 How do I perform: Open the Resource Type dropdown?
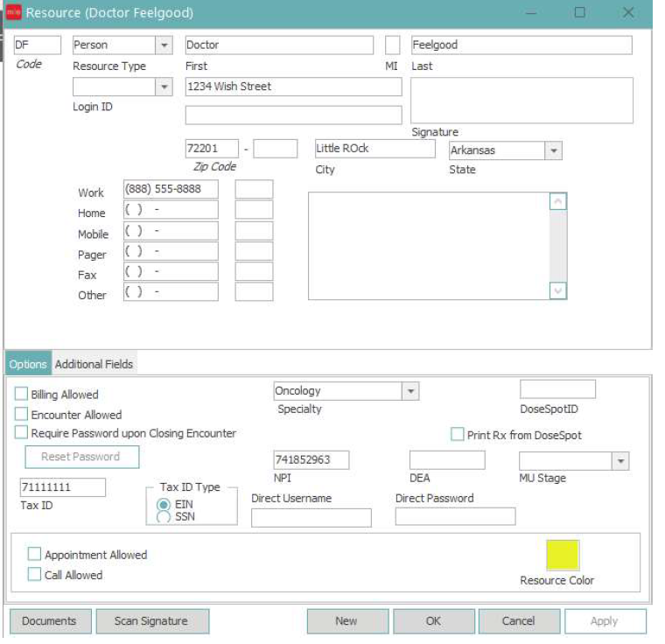tap(164, 45)
